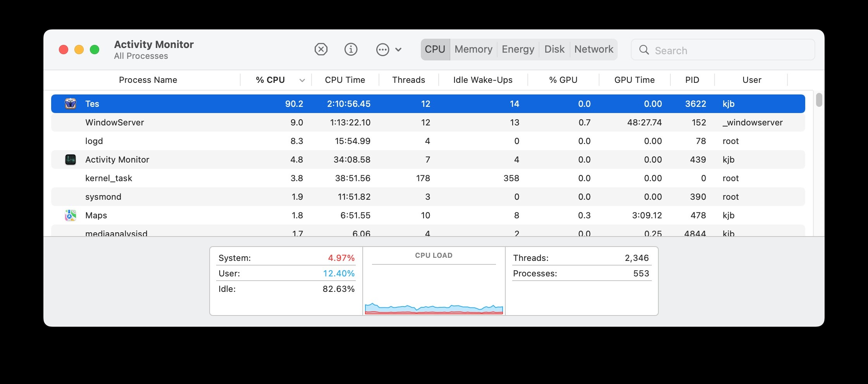This screenshot has width=868, height=384.
Task: Sort by the CPU Time column header
Action: click(x=345, y=80)
